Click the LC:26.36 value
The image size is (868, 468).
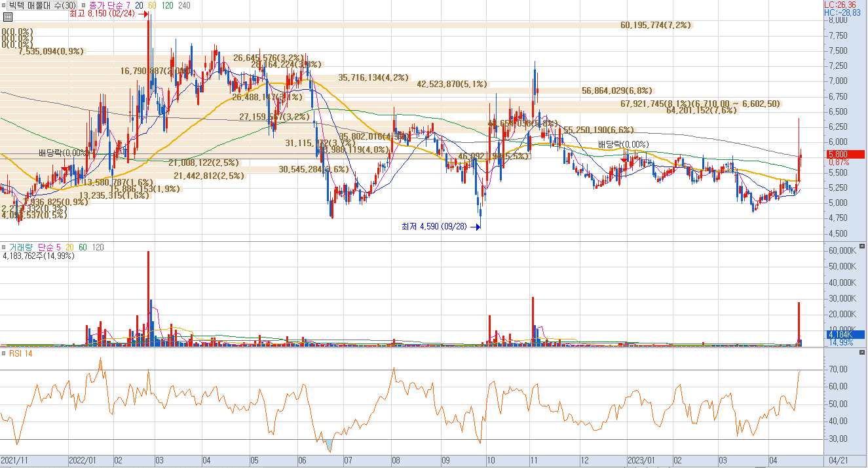click(840, 5)
